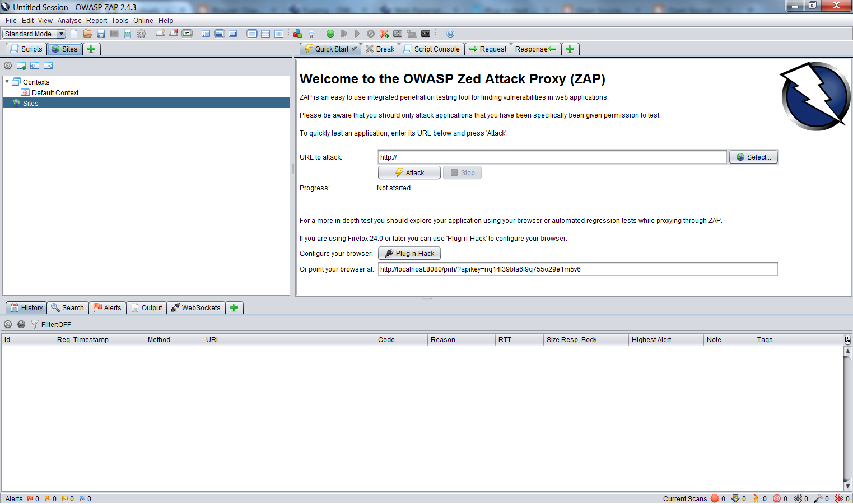Sort by the Req. Timestamp column header
The height and width of the screenshot is (504, 853).
[x=99, y=340]
